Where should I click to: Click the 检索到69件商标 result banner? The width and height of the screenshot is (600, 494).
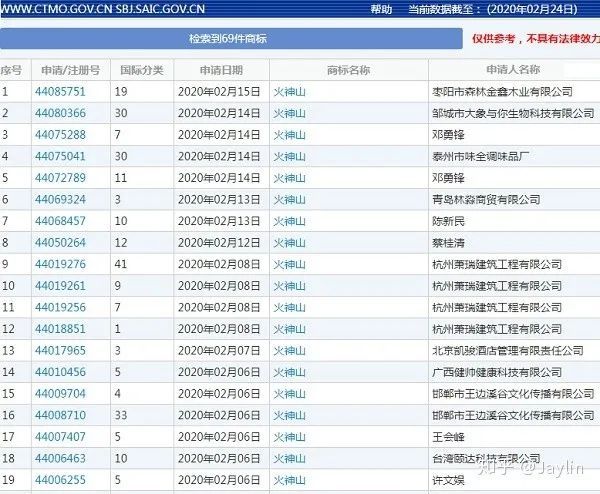tap(231, 38)
